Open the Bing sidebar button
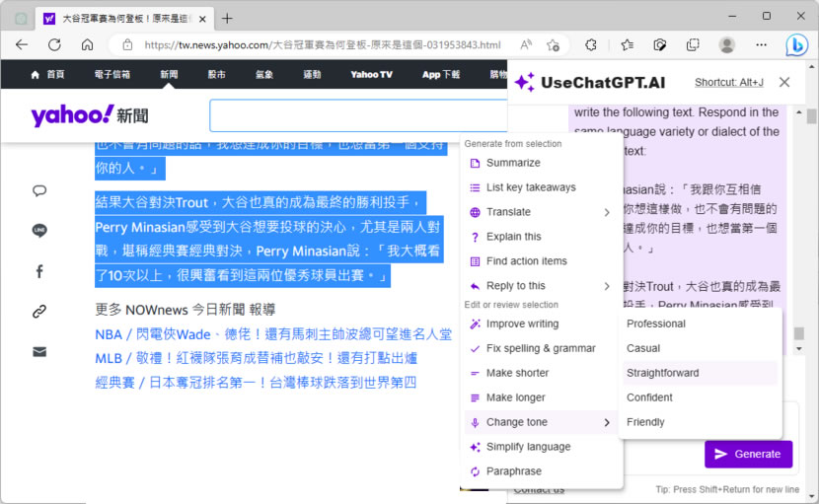Screen dimensions: 819x504 pyautogui.click(x=796, y=45)
